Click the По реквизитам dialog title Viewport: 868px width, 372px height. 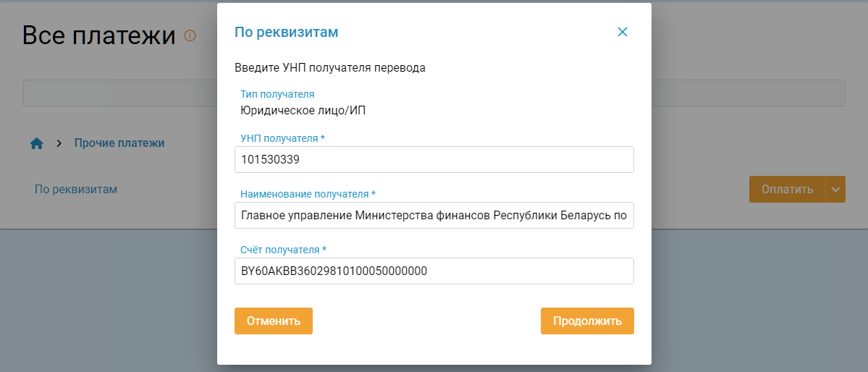[x=286, y=32]
